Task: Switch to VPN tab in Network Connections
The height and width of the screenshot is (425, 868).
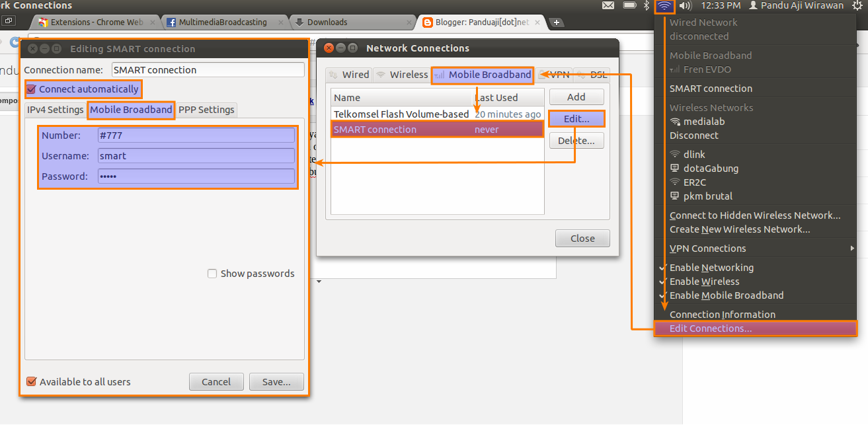Action: tap(554, 75)
